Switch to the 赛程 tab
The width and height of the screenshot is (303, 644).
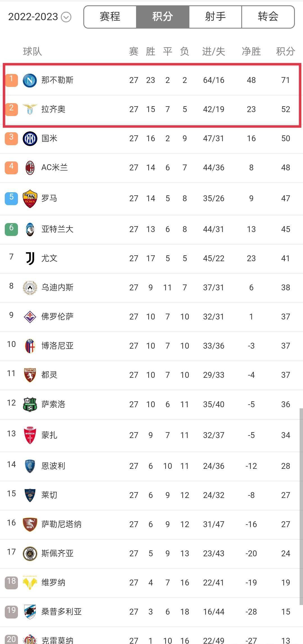[x=110, y=17]
